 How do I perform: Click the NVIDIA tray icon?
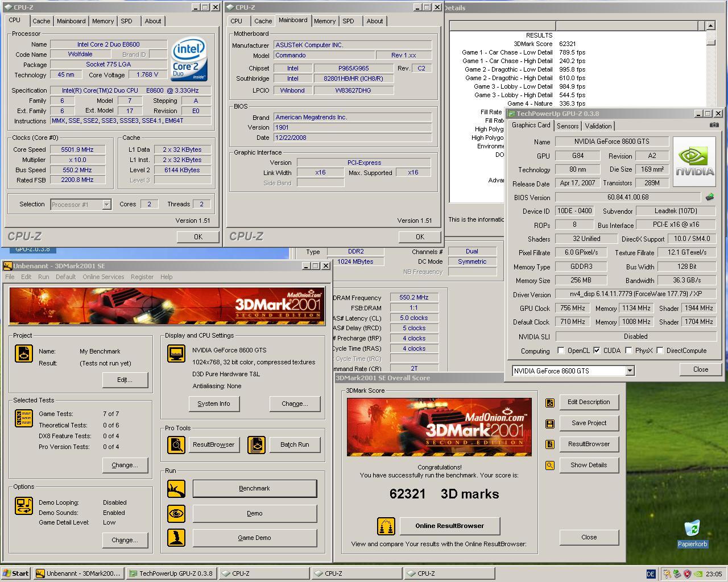[x=698, y=574]
